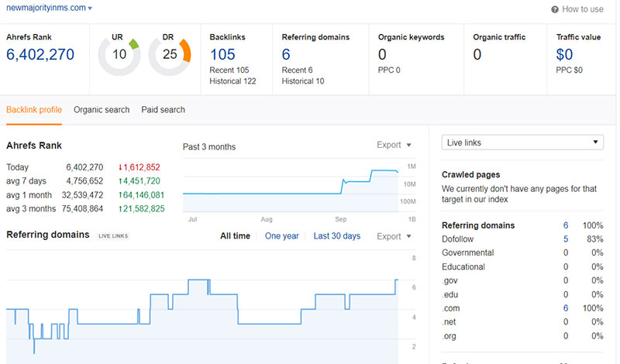Screen dimensions: 620x364
Task: Click the Governmental row label
Action: pos(468,253)
